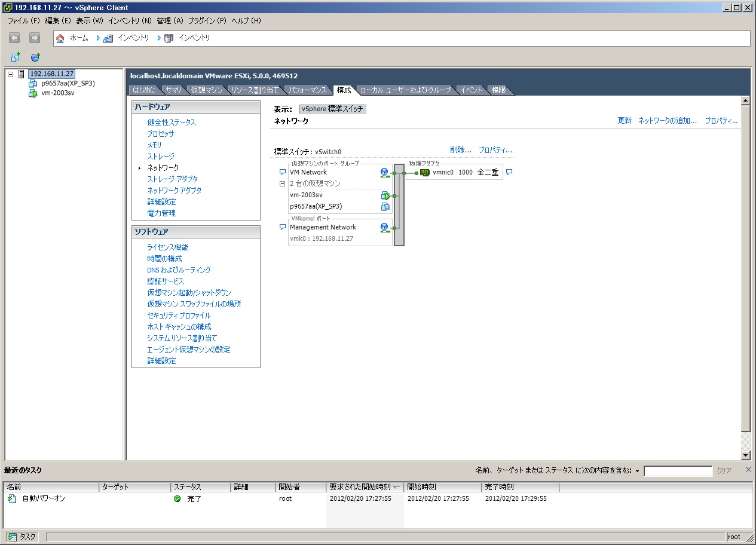Open the task filter criteria dropdown arrow
This screenshot has height=545, width=756.
coord(637,471)
